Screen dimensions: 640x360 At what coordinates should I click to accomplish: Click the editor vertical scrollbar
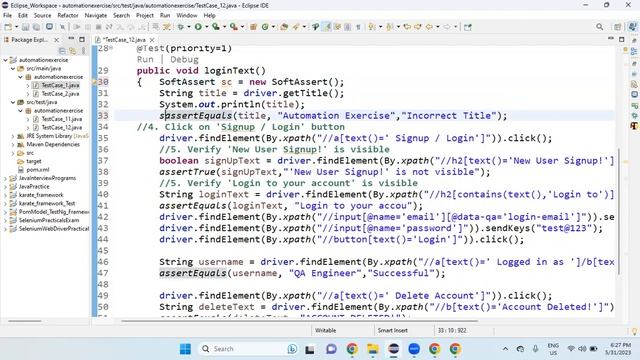(619, 211)
